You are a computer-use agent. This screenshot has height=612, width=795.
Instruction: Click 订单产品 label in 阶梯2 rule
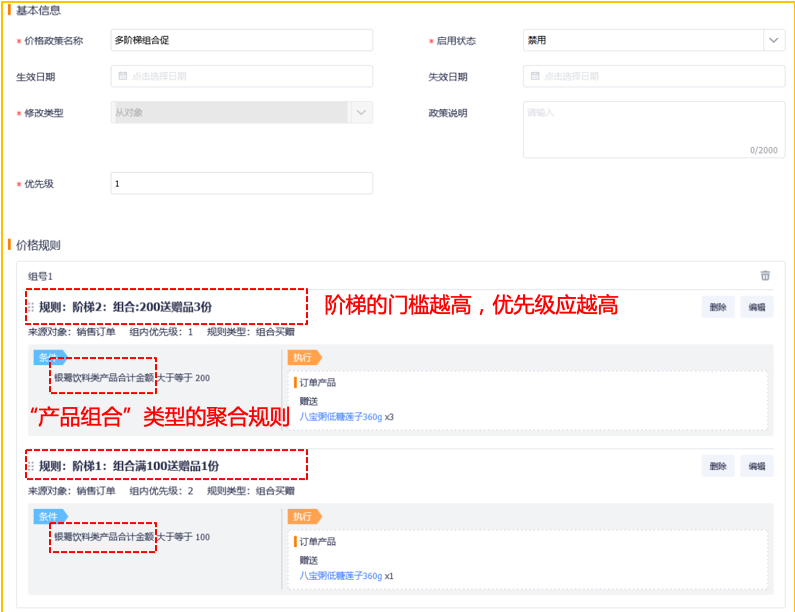[x=317, y=382]
